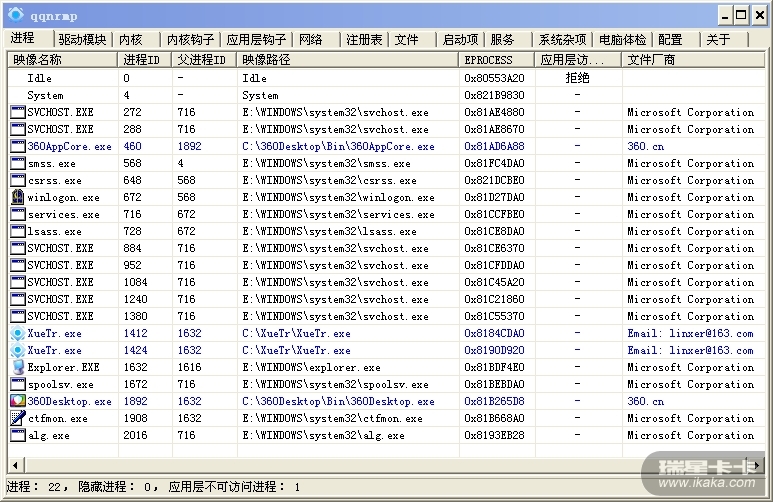Image resolution: width=773 pixels, height=502 pixels.
Task: Click path E:\WINDOWS\system32\winlogon.exe
Action: point(338,197)
